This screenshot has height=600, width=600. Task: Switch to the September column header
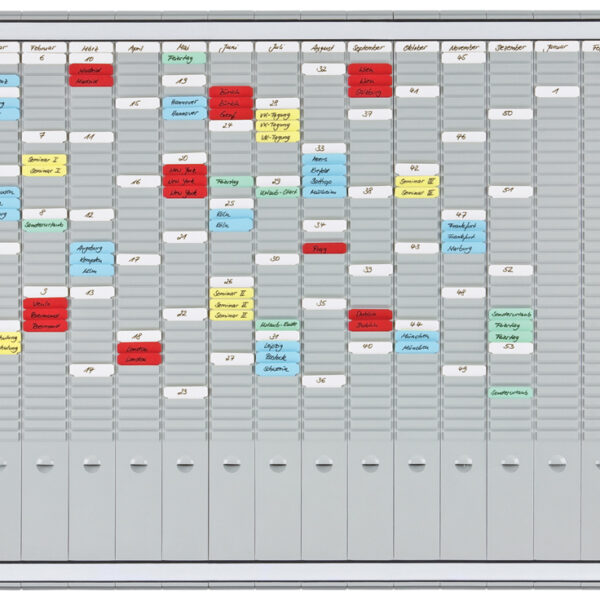[x=370, y=46]
